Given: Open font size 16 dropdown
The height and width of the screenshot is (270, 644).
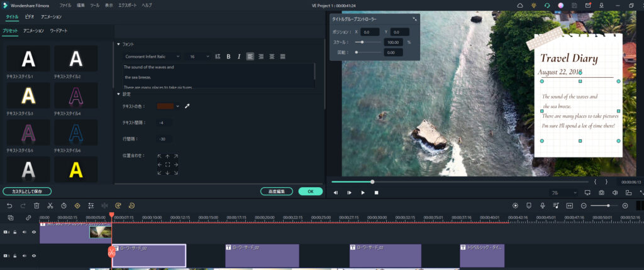Looking at the screenshot, I should coord(199,57).
